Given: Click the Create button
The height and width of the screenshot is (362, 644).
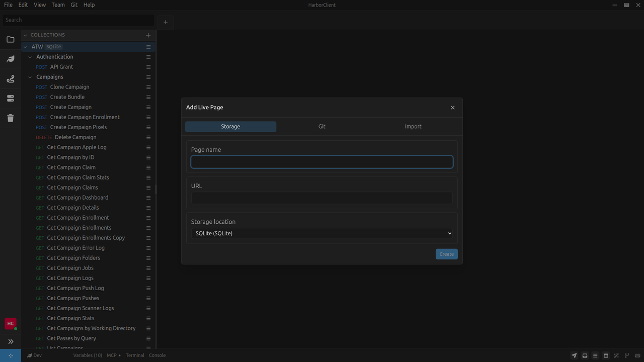Looking at the screenshot, I should [447, 254].
